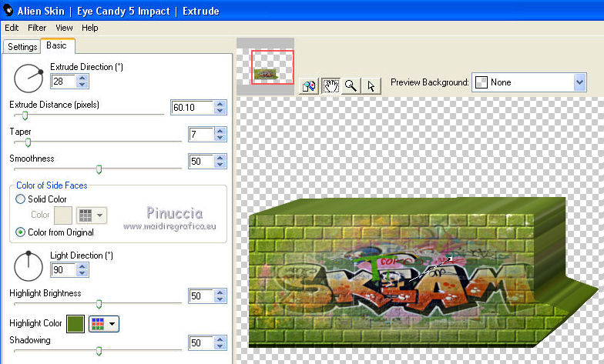Viewport: 604px width, 364px height.
Task: Decrease Extrude Distance with down arrow
Action: point(220,111)
